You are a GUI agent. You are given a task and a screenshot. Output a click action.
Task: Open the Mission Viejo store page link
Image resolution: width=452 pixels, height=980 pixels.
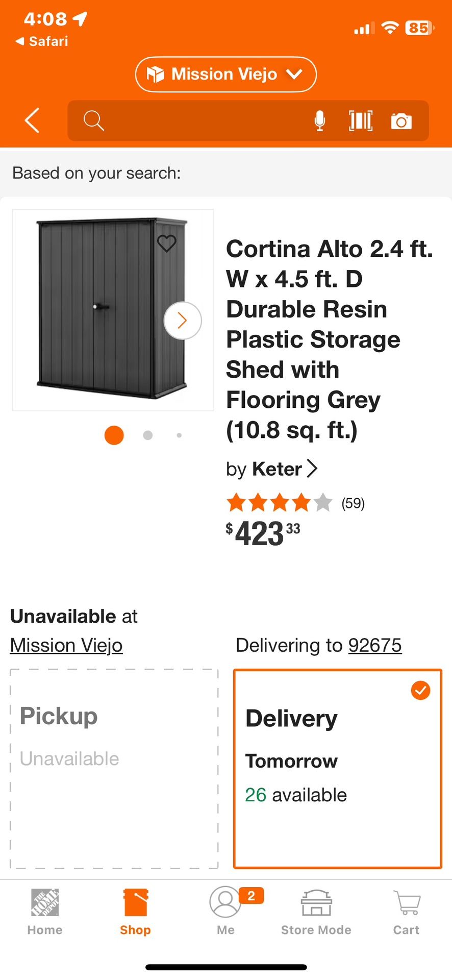pos(66,645)
